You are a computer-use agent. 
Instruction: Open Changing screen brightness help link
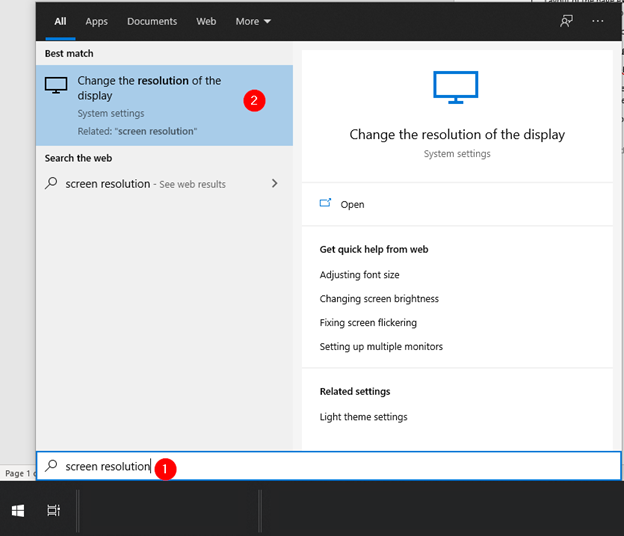pos(379,299)
